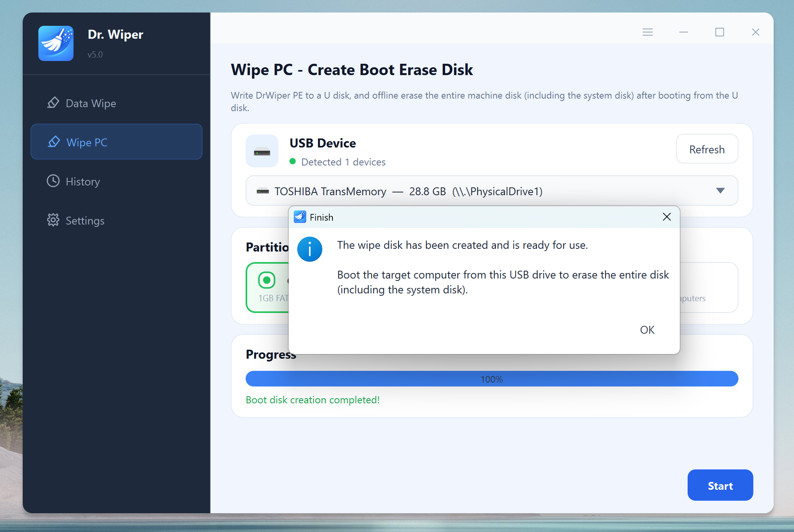Select the green partition radio button
This screenshot has width=794, height=532.
267,280
